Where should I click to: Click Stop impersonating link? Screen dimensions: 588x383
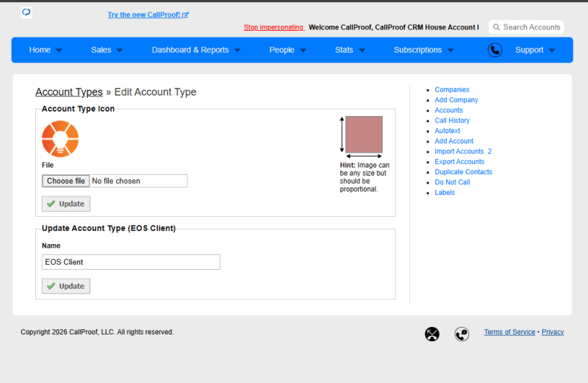point(273,27)
